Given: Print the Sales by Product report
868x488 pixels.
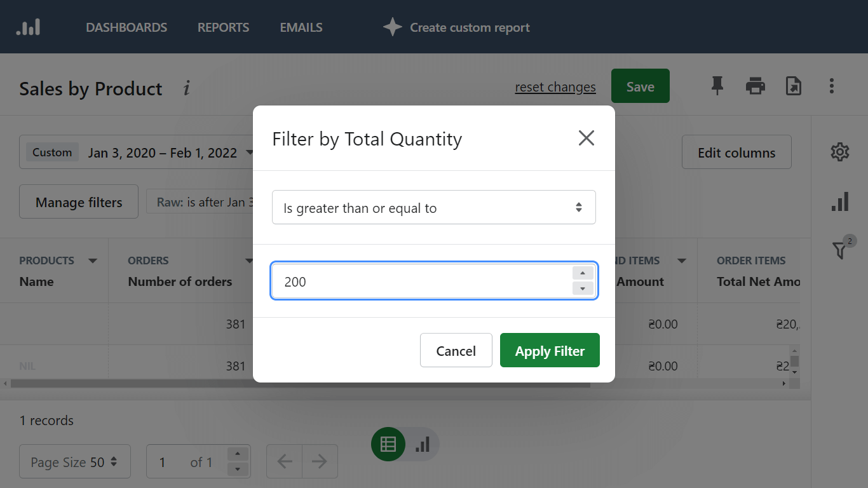Looking at the screenshot, I should [x=756, y=86].
